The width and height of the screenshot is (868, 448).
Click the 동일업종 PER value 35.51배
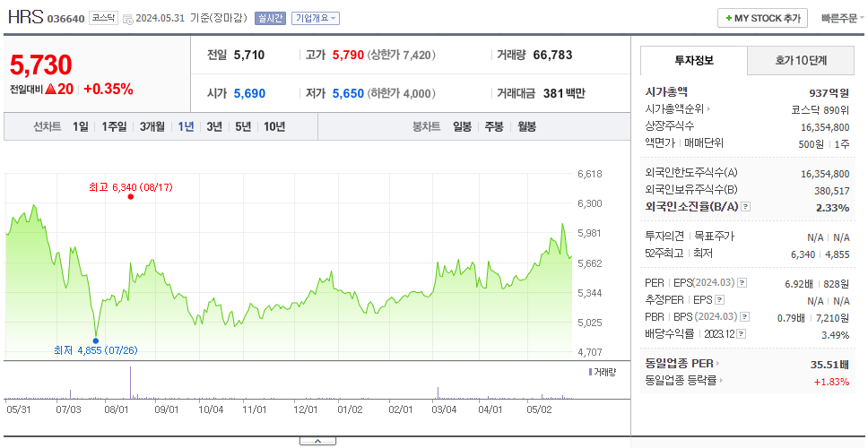pyautogui.click(x=829, y=364)
